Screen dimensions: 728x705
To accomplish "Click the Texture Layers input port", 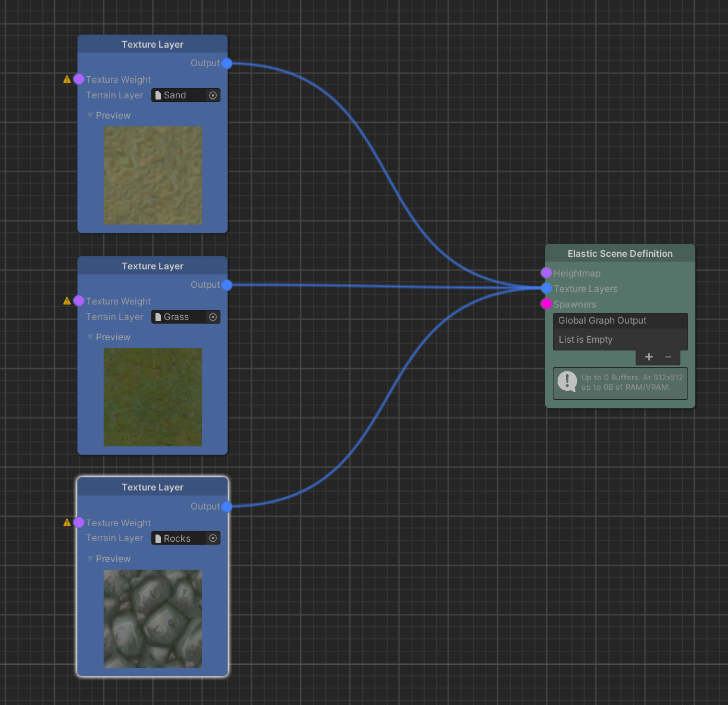I will pos(546,288).
